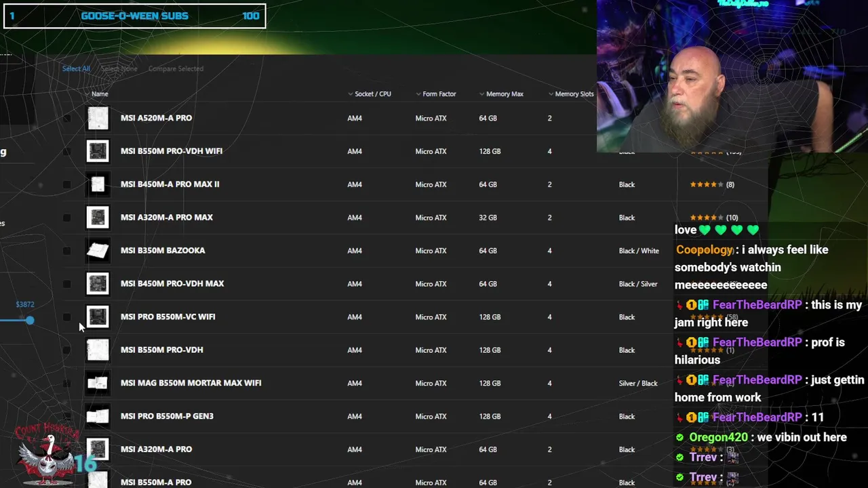
Task: Click the MSI B450M PRO-VDH MAX thumbnail
Action: tap(98, 284)
